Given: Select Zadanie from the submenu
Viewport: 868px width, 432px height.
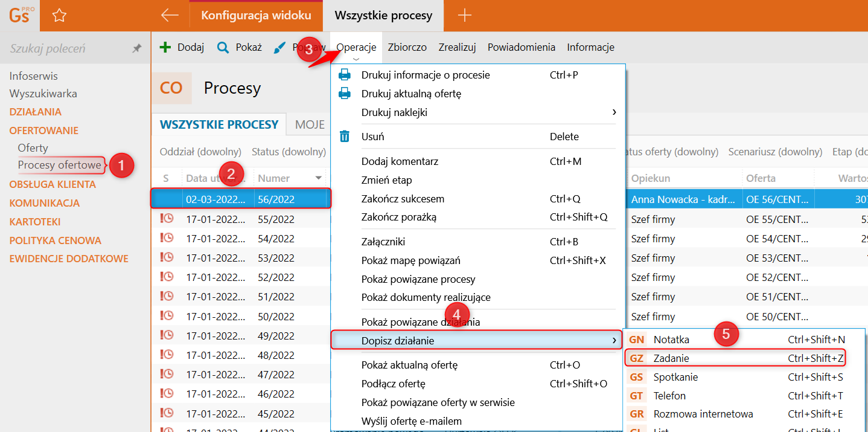Looking at the screenshot, I should (x=671, y=358).
